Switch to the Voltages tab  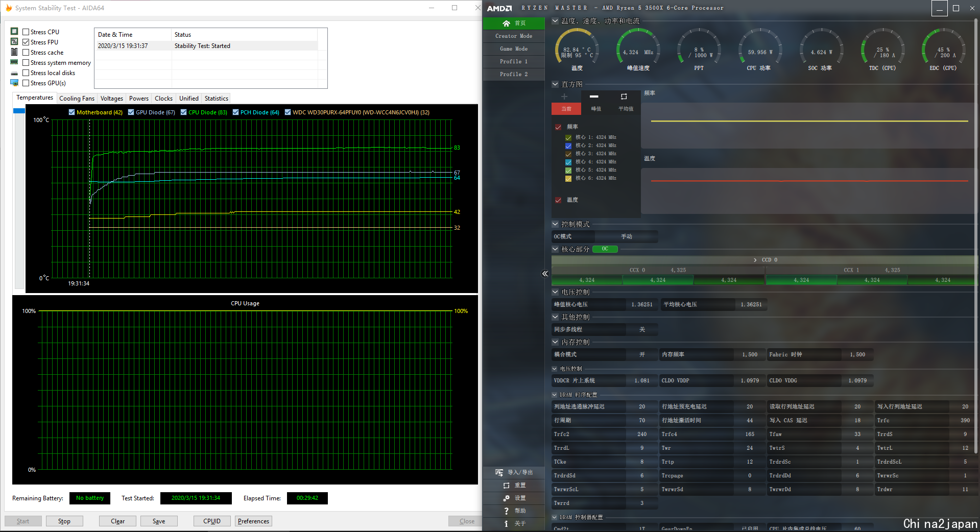click(x=112, y=99)
